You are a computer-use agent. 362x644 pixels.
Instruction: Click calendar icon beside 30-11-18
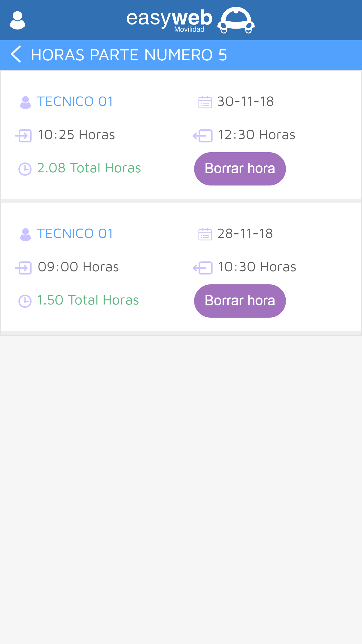click(205, 102)
